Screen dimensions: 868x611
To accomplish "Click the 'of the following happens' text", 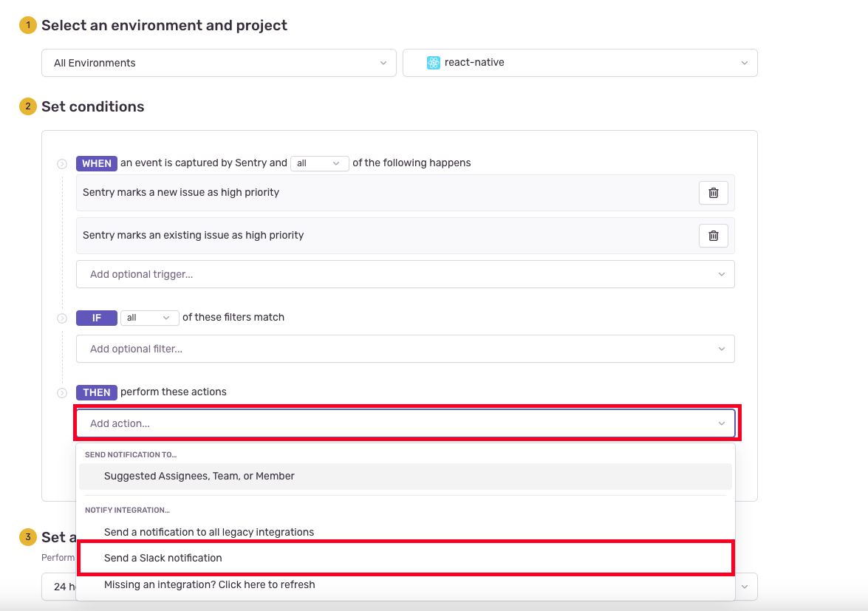I will (x=411, y=163).
